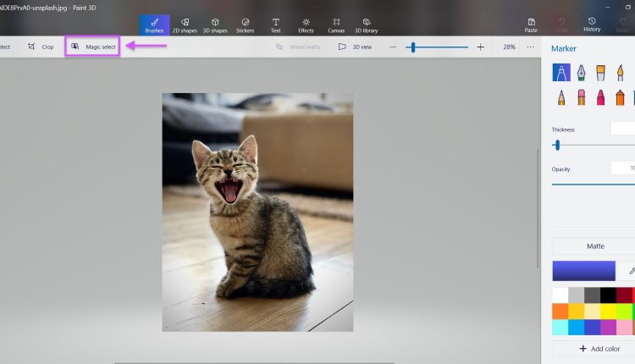Select the orange color swatch
The height and width of the screenshot is (364, 635).
(x=560, y=312)
